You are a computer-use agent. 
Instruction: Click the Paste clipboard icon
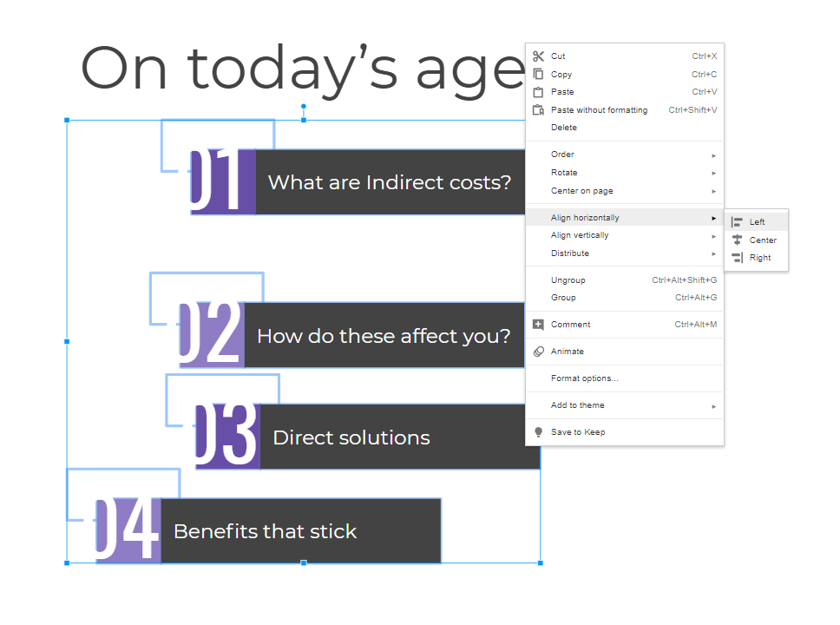pos(538,92)
